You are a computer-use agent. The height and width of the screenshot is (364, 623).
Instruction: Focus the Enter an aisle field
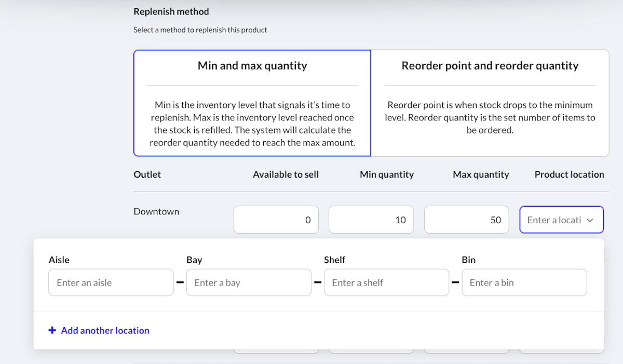111,282
